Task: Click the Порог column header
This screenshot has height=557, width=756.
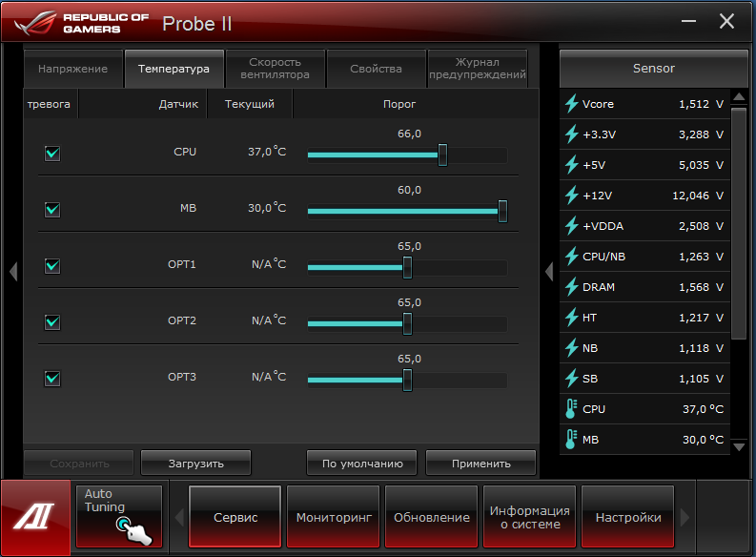Action: coord(399,104)
